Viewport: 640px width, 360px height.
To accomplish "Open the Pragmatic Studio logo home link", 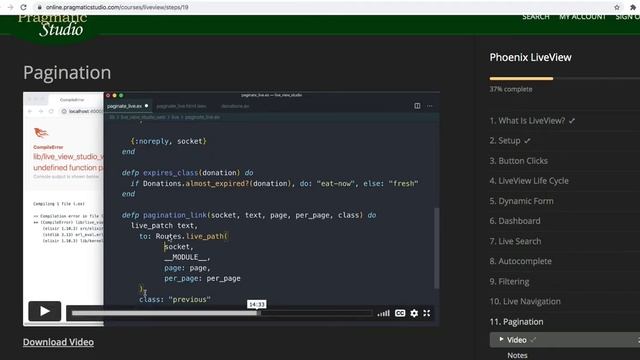I will 52,25.
